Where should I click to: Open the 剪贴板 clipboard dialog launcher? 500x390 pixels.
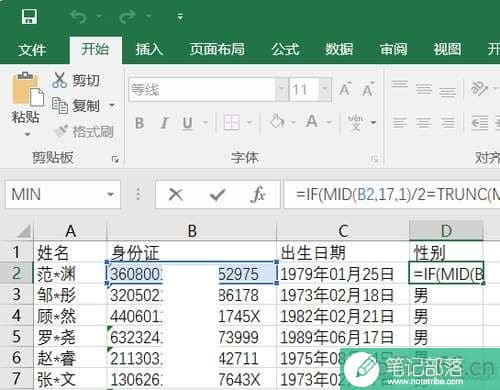[x=115, y=159]
